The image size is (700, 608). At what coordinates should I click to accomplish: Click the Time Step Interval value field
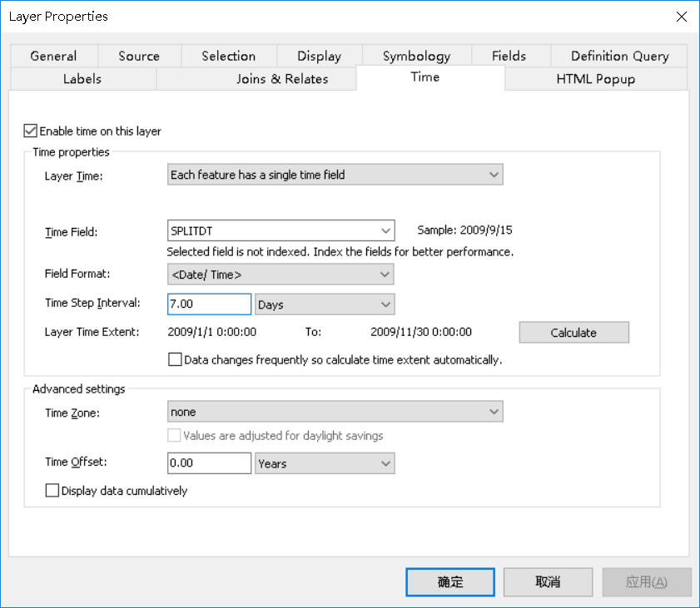coord(208,304)
